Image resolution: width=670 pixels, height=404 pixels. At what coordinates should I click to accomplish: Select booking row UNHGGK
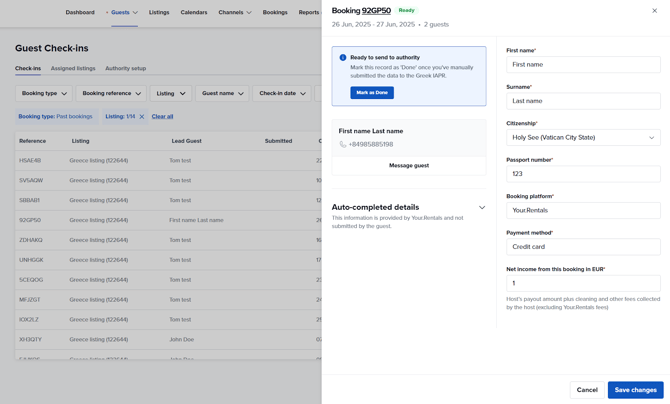coord(168,260)
